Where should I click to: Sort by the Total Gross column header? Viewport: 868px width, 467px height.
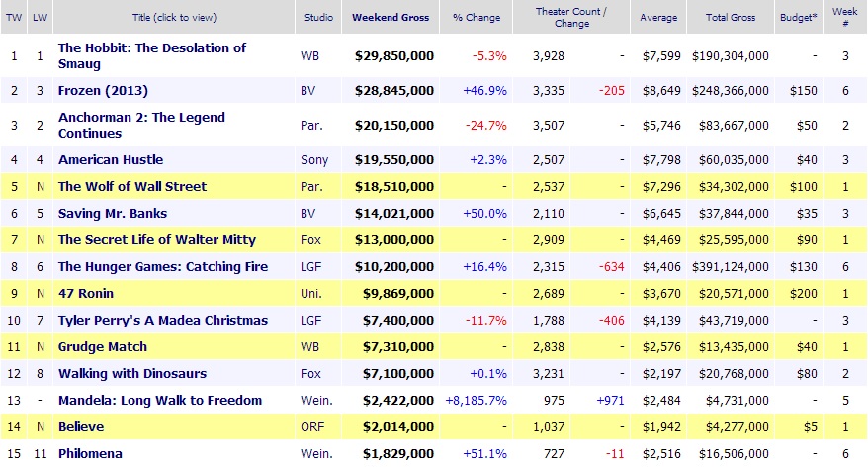(x=731, y=18)
